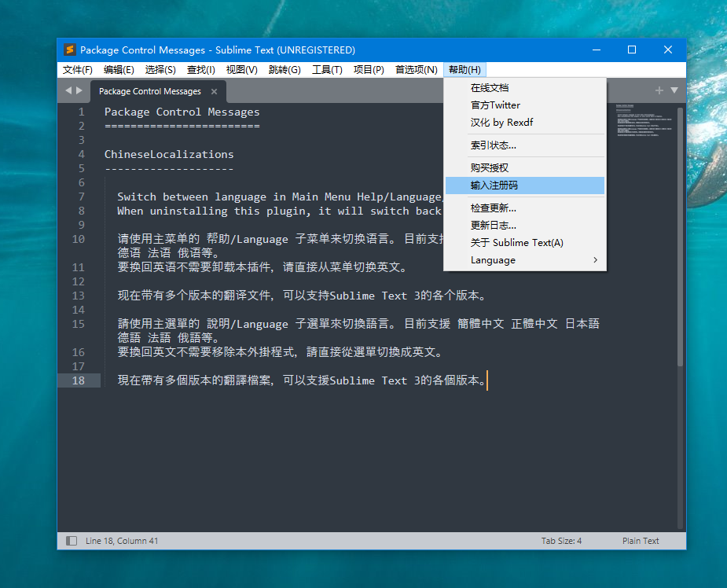Click the ChineseLocalizations heading text
This screenshot has width=727, height=588.
coord(169,154)
